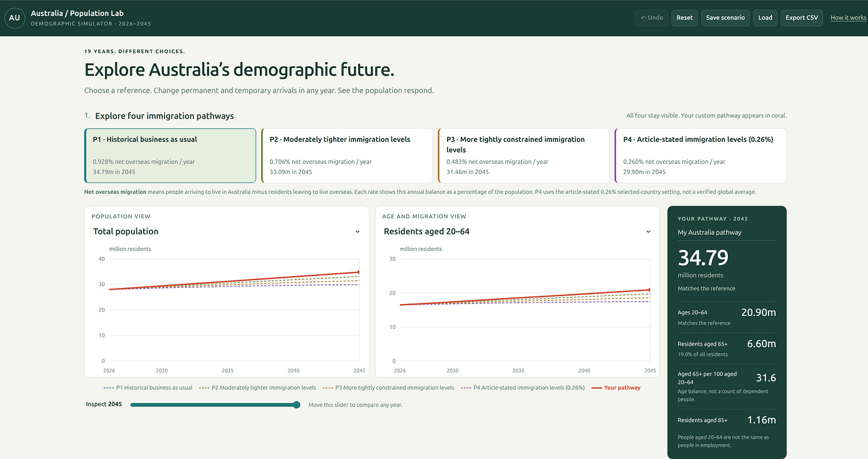Image resolution: width=868 pixels, height=459 pixels.
Task: Click the Inspect 2045 slider handle
Action: coord(296,405)
